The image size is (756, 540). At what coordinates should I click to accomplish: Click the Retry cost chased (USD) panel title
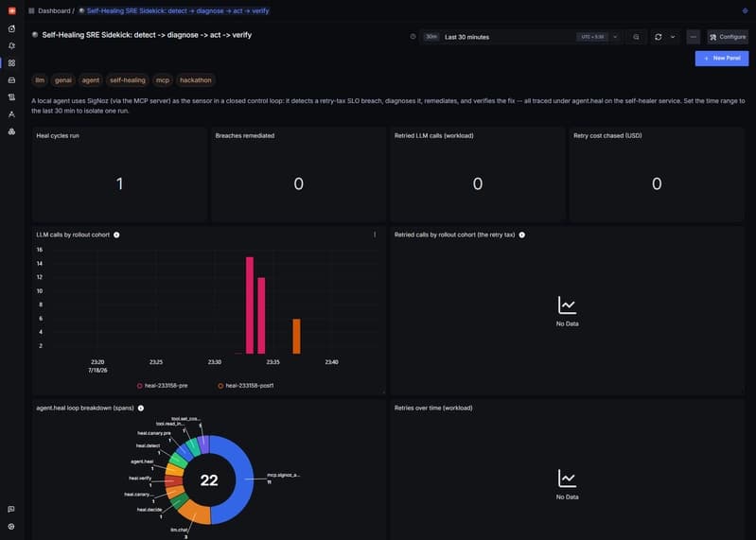tap(607, 136)
